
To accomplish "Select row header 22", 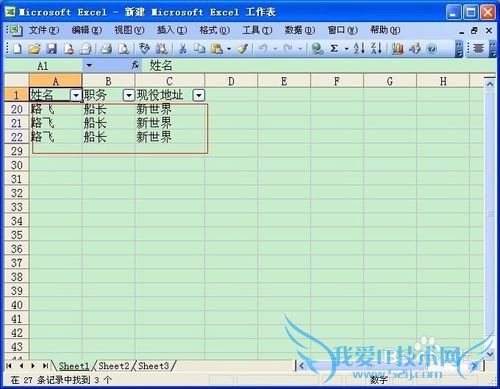I will pyautogui.click(x=17, y=137).
